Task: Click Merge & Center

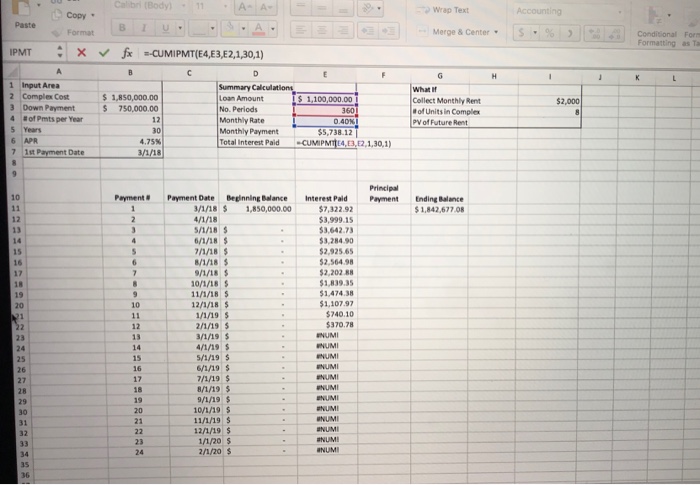Action: coord(454,32)
